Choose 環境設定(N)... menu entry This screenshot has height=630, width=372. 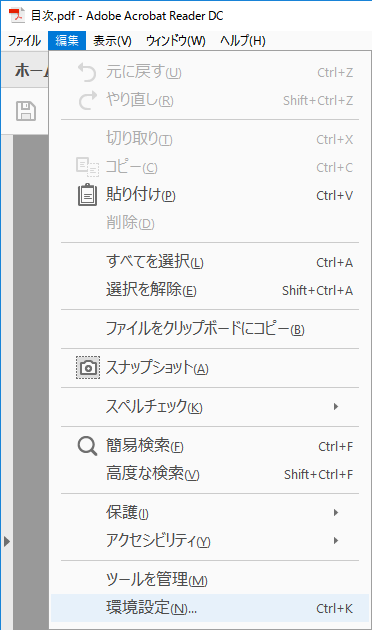tap(210, 608)
